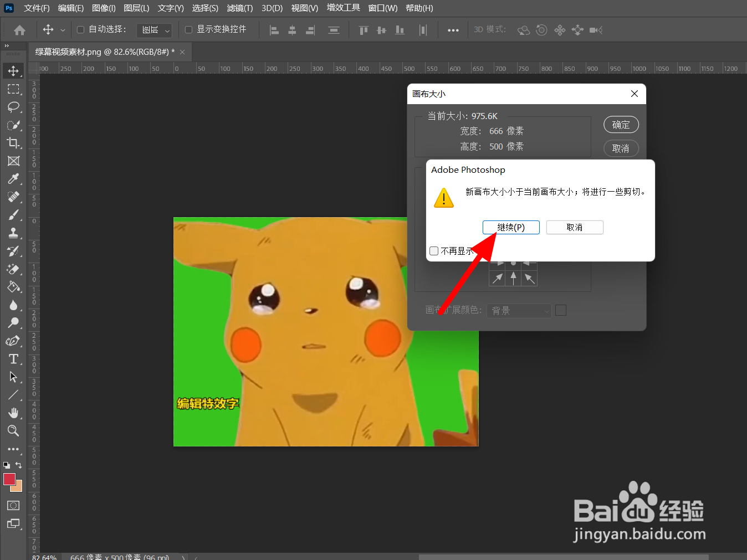Screen dimensions: 747x560
Task: Select the Brush tool
Action: (13, 215)
